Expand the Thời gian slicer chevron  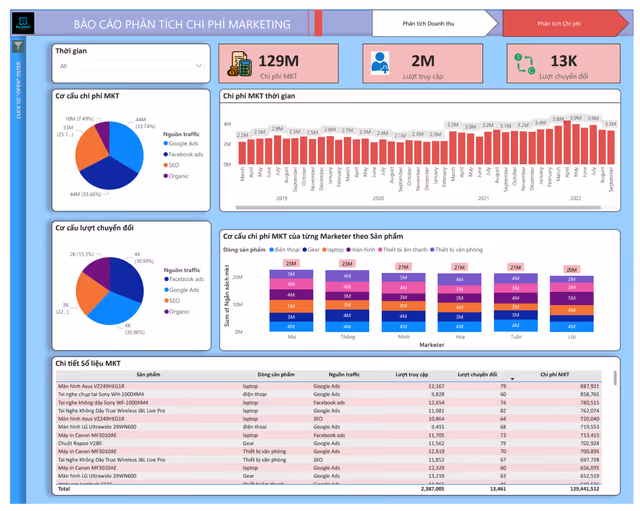[x=198, y=67]
